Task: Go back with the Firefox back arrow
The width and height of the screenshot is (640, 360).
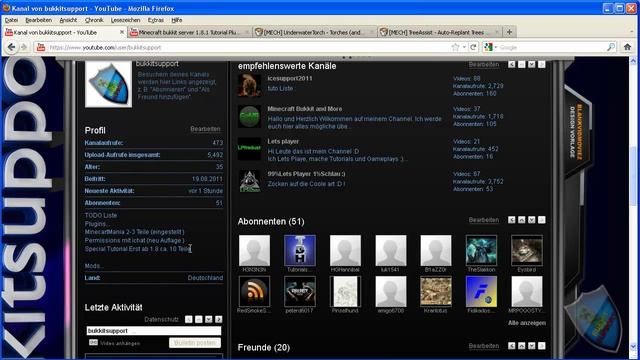Action: [x=11, y=47]
